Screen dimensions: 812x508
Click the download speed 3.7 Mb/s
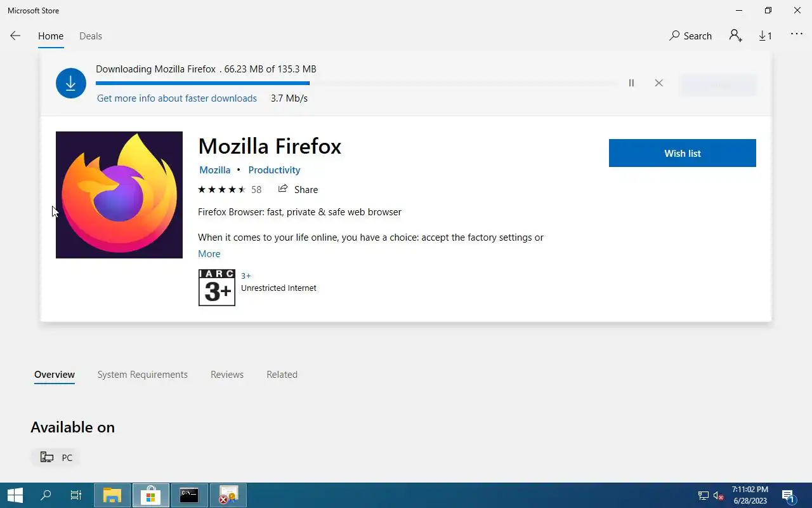tap(289, 98)
